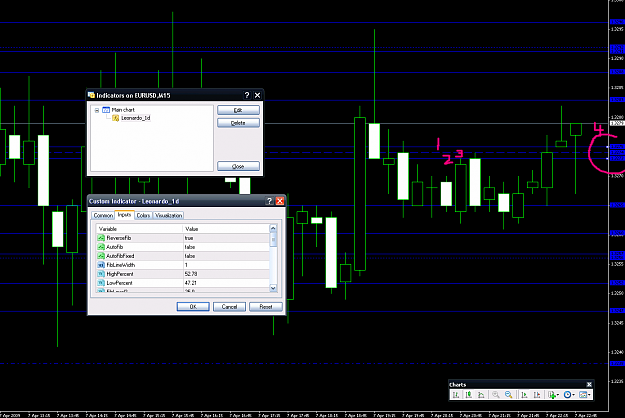Click the Zoom In magnifier in Charts toolbar
Screen dimensions: 625x418
click(495, 394)
